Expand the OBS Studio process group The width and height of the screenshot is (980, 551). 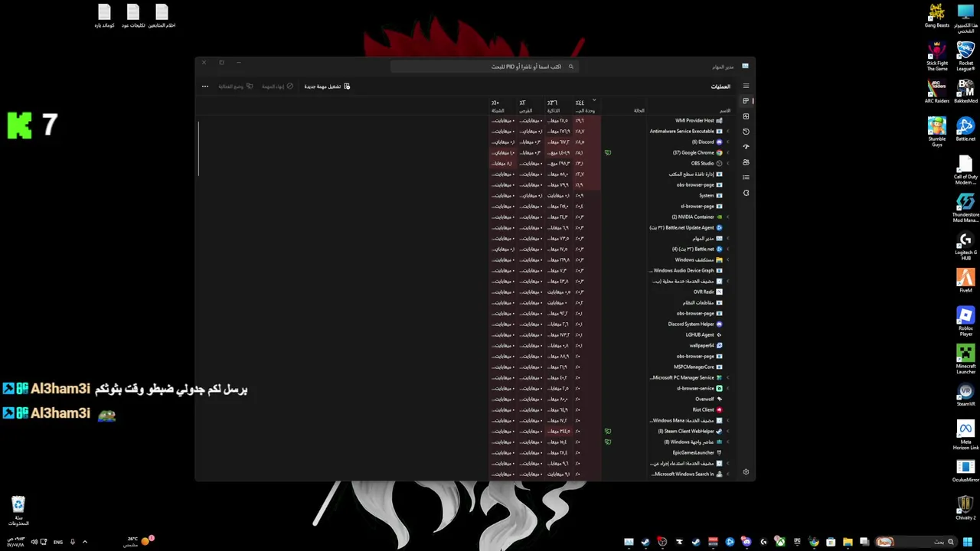coord(728,163)
